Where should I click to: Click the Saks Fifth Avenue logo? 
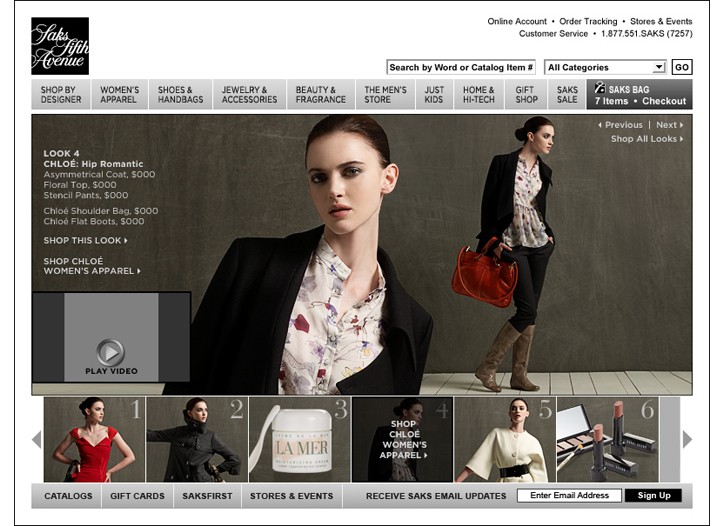coord(60,46)
